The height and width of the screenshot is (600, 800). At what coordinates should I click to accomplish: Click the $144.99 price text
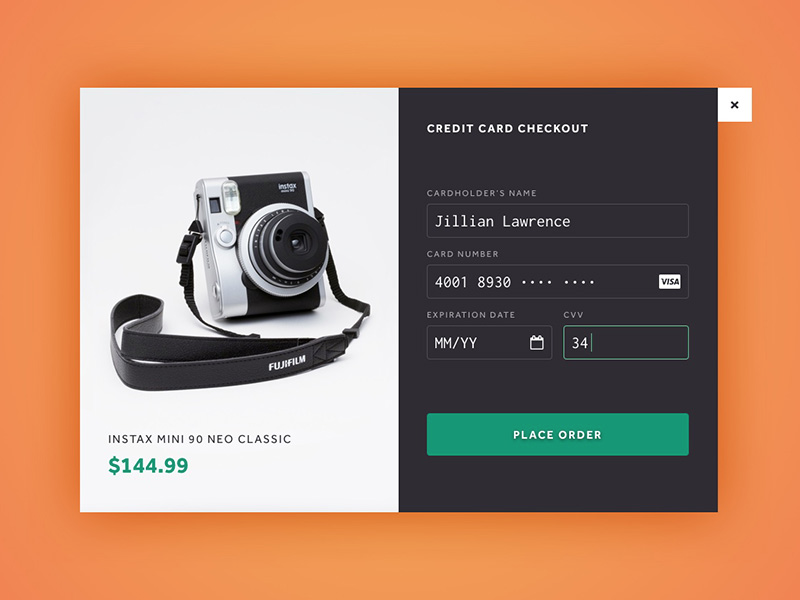coord(148,465)
